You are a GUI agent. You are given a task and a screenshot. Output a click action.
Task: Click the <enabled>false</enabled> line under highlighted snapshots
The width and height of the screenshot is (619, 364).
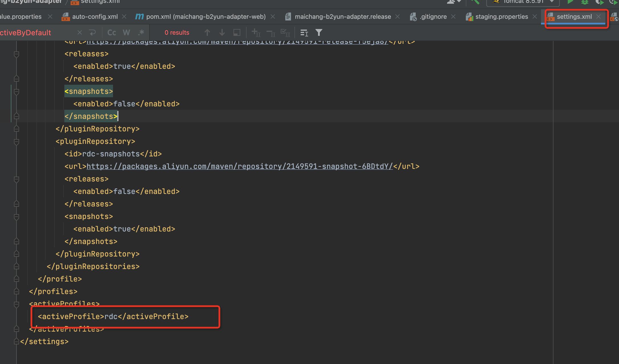[126, 104]
